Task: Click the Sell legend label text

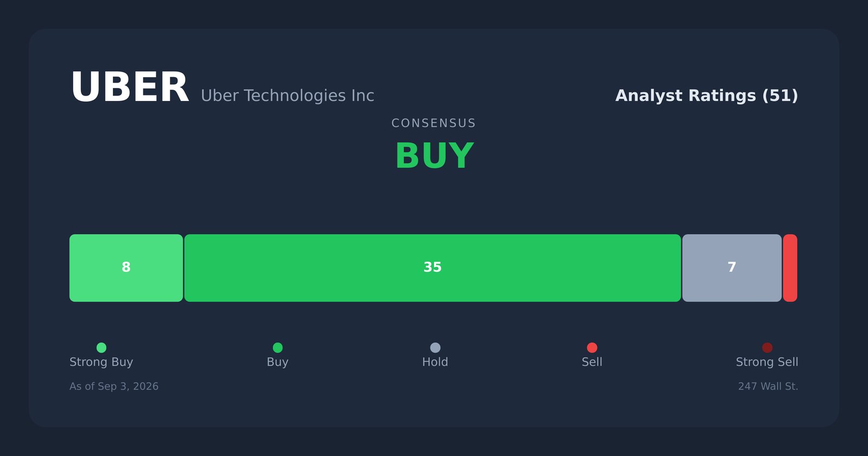Action: (592, 362)
